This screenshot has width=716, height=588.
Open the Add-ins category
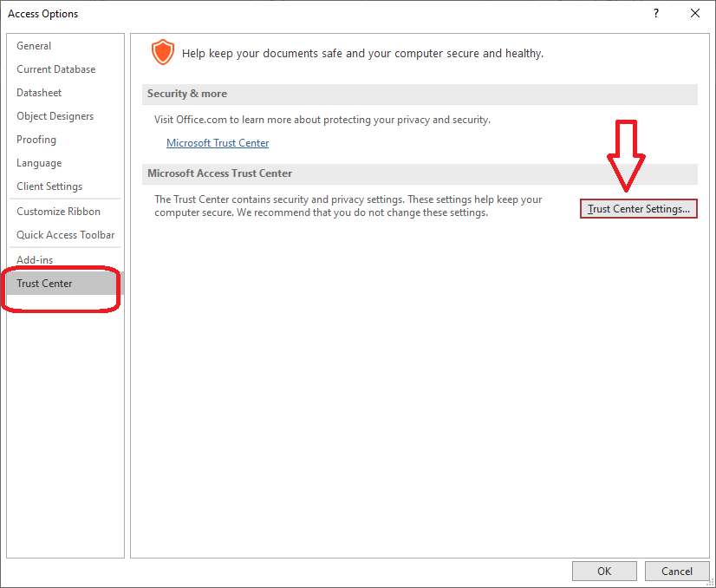pyautogui.click(x=35, y=260)
